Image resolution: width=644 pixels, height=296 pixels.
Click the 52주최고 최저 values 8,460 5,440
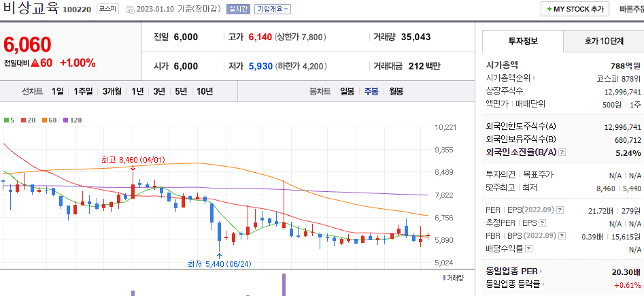pos(619,188)
